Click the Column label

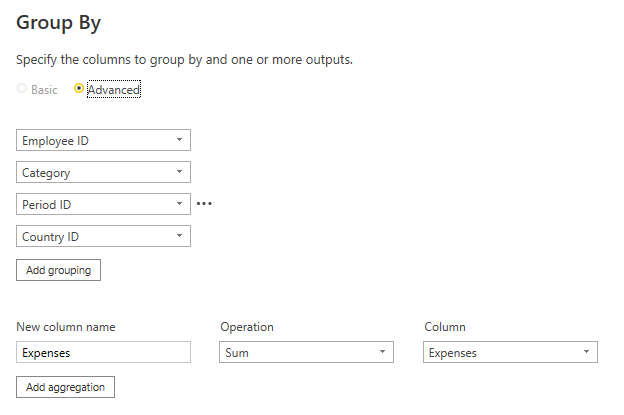pyautogui.click(x=445, y=327)
